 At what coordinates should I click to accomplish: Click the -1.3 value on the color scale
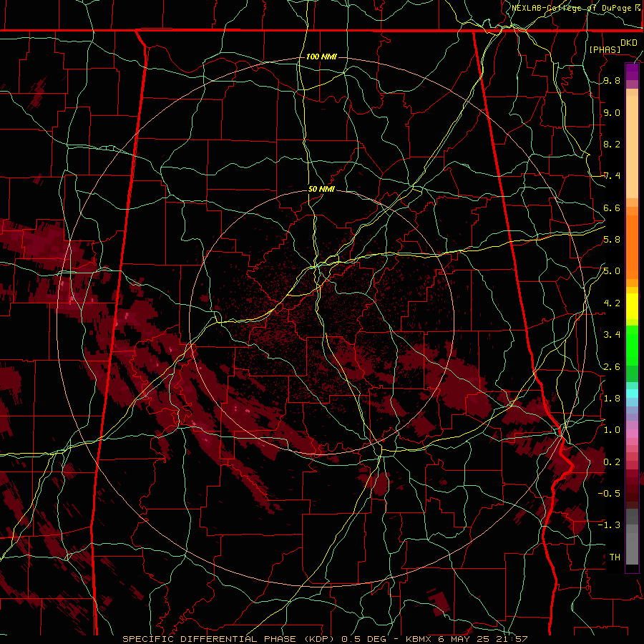(609, 525)
